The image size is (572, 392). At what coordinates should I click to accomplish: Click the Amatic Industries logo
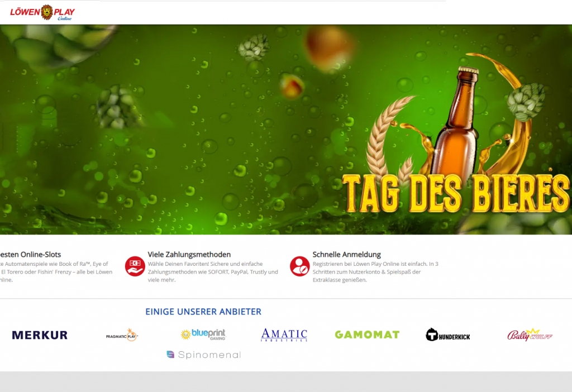pyautogui.click(x=285, y=334)
